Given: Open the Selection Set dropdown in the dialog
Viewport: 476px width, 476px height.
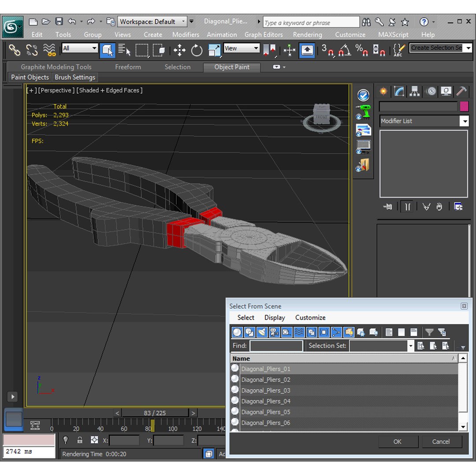Looking at the screenshot, I should pyautogui.click(x=410, y=346).
